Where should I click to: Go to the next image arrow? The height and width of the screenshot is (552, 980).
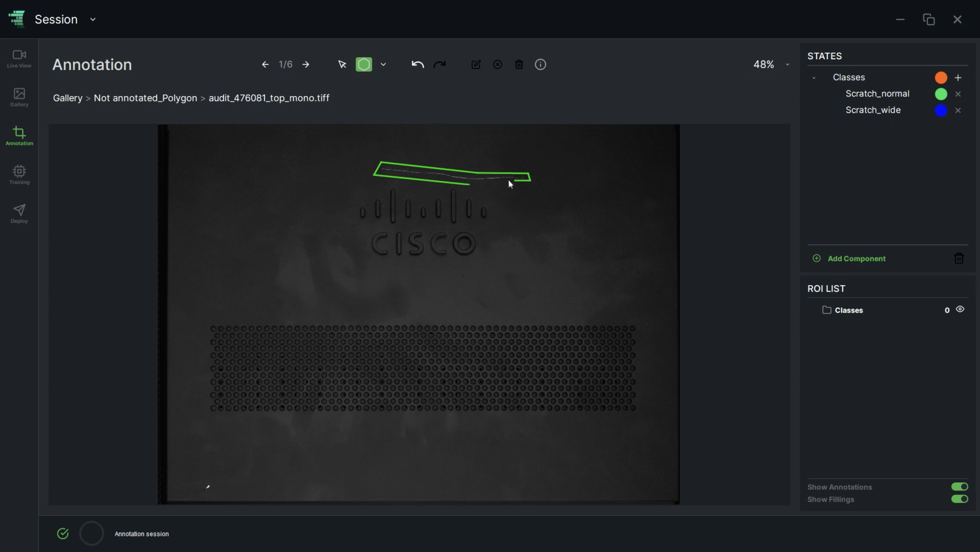tap(306, 65)
